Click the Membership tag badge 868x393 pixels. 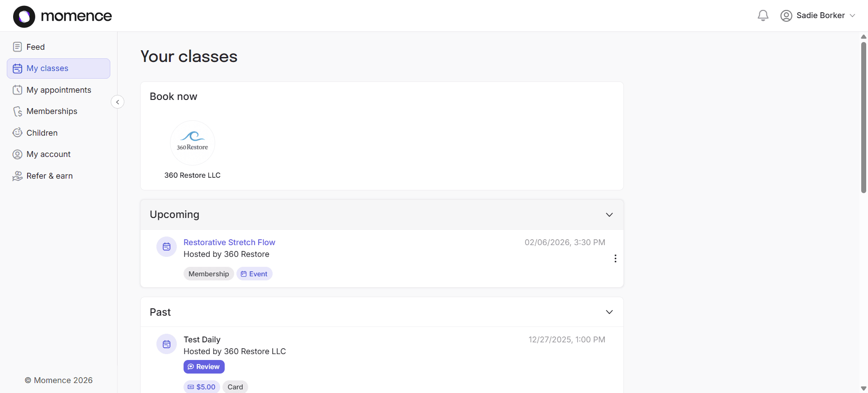(208, 274)
